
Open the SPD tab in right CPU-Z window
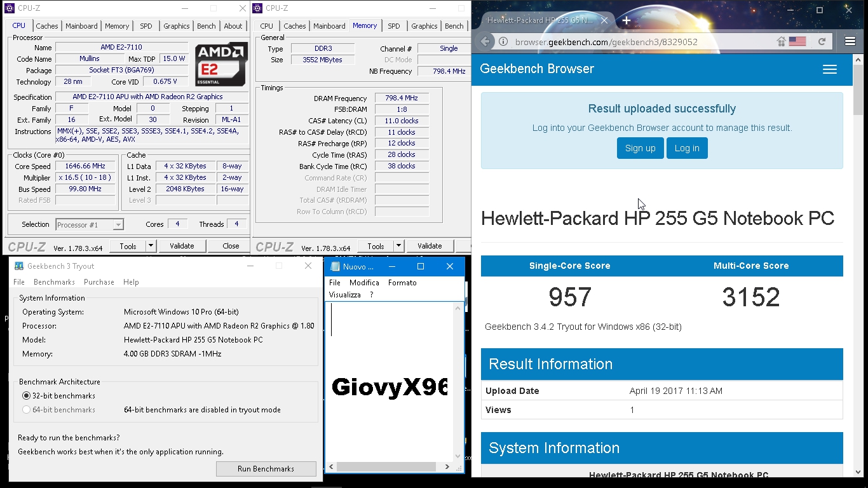coord(394,26)
